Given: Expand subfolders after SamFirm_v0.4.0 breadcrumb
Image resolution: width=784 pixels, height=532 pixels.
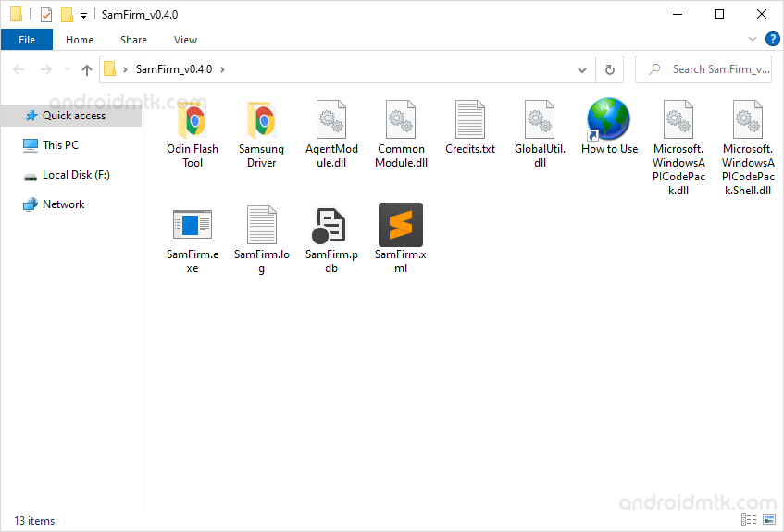Looking at the screenshot, I should click(222, 69).
